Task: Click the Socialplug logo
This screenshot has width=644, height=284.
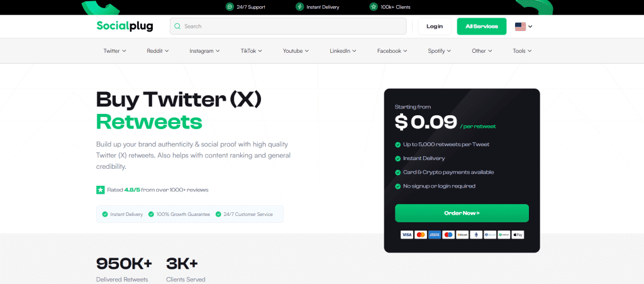Action: tap(125, 26)
